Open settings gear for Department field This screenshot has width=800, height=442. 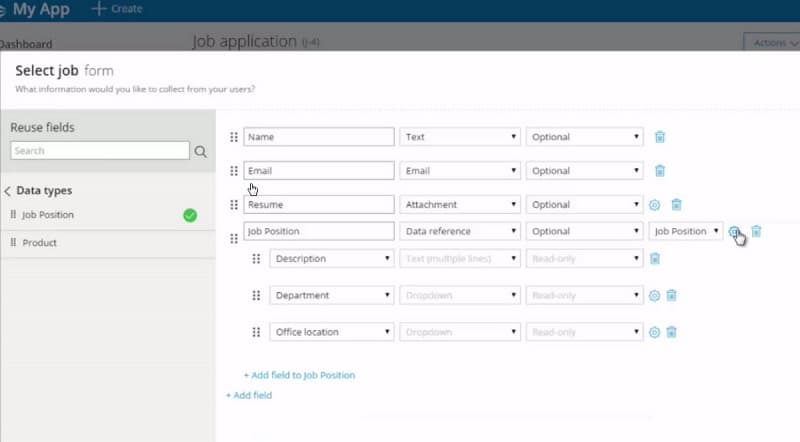coord(655,296)
